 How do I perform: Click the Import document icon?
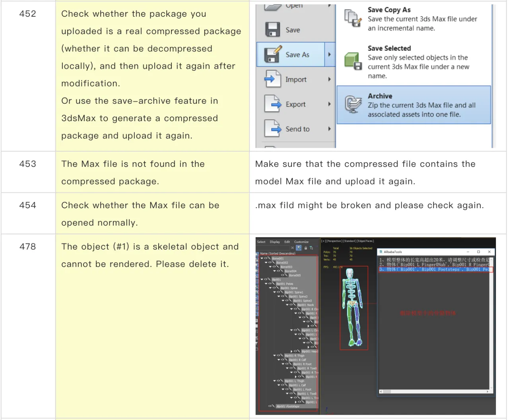(x=272, y=79)
